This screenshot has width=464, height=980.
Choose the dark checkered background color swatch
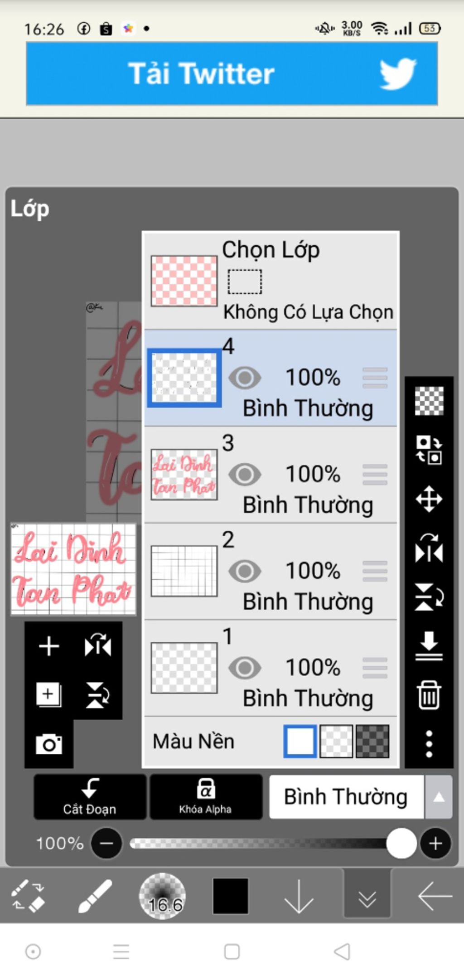pyautogui.click(x=372, y=742)
